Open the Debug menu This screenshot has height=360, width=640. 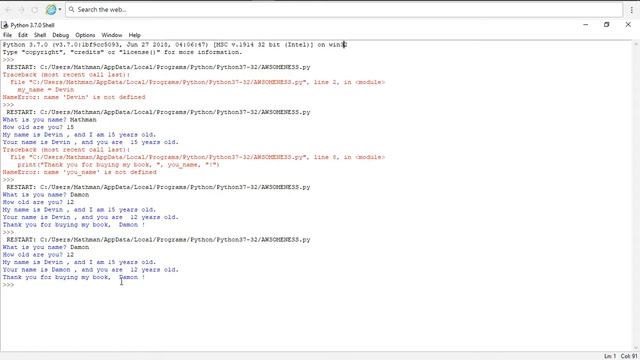coord(60,35)
